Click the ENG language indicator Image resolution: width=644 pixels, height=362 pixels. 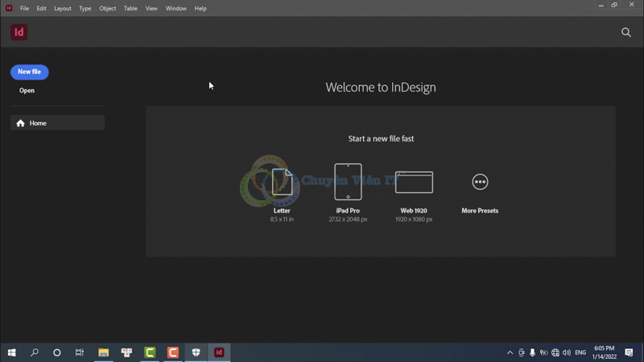coord(580,352)
